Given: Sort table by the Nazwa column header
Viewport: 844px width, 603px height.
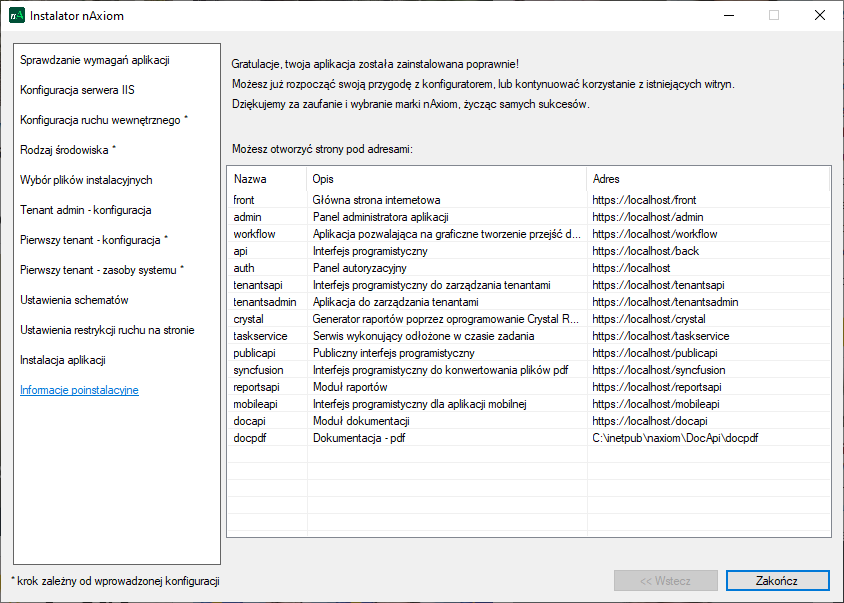Looking at the screenshot, I should pyautogui.click(x=267, y=179).
